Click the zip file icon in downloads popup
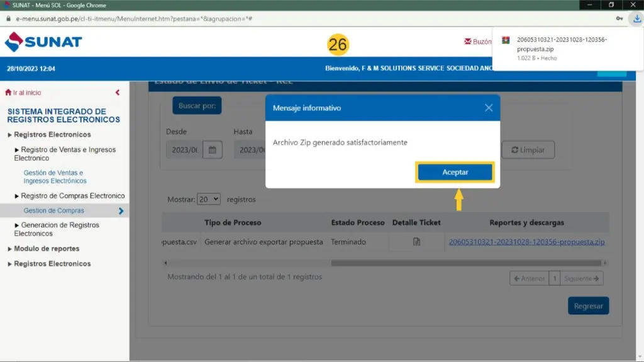The width and height of the screenshot is (644, 362). [x=505, y=41]
